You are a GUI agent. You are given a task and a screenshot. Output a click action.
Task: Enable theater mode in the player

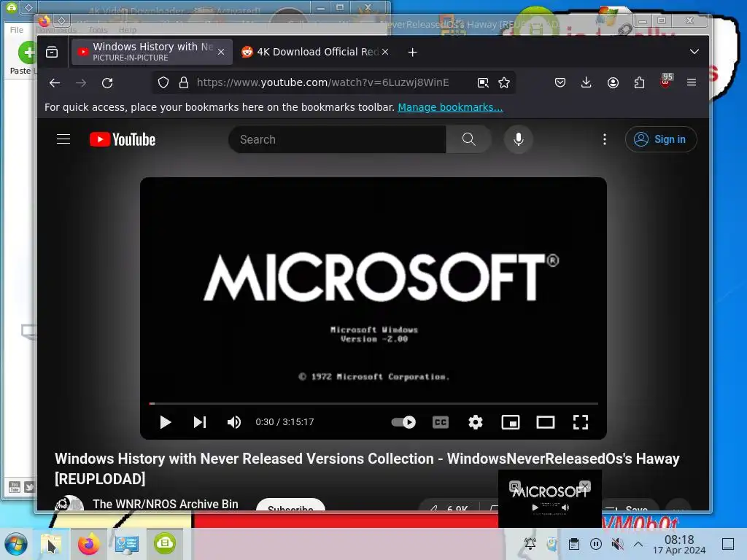(x=546, y=422)
